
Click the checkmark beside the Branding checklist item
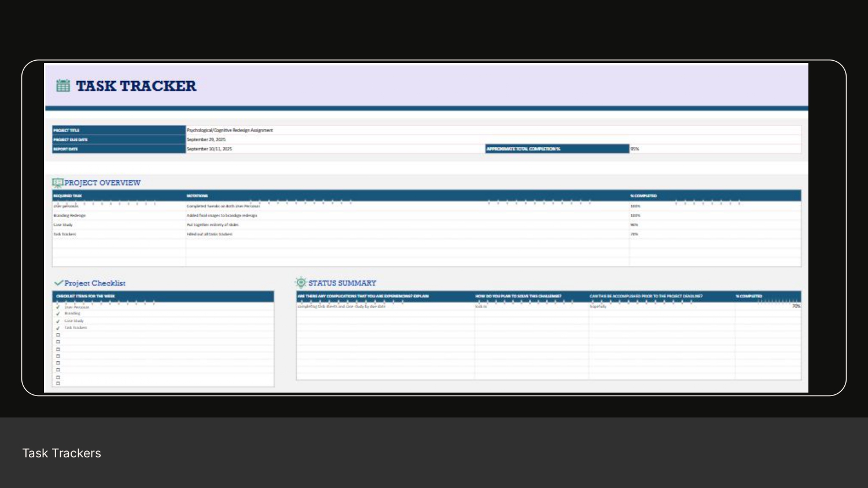click(57, 313)
